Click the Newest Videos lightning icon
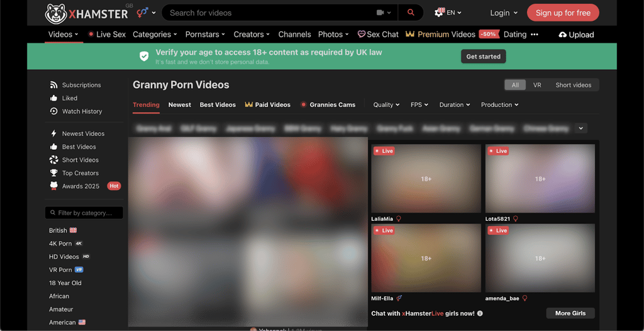The height and width of the screenshot is (331, 644). (x=53, y=133)
